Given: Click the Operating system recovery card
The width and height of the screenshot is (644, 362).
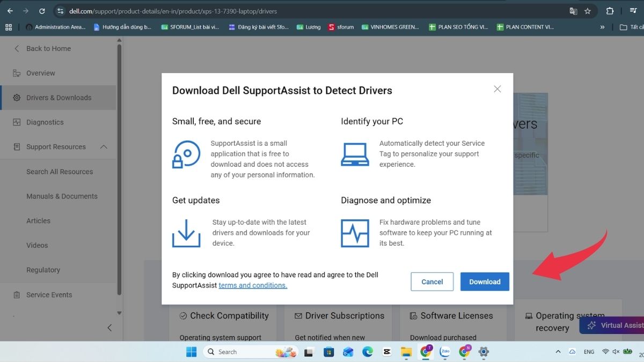Looking at the screenshot, I should pos(568,320).
